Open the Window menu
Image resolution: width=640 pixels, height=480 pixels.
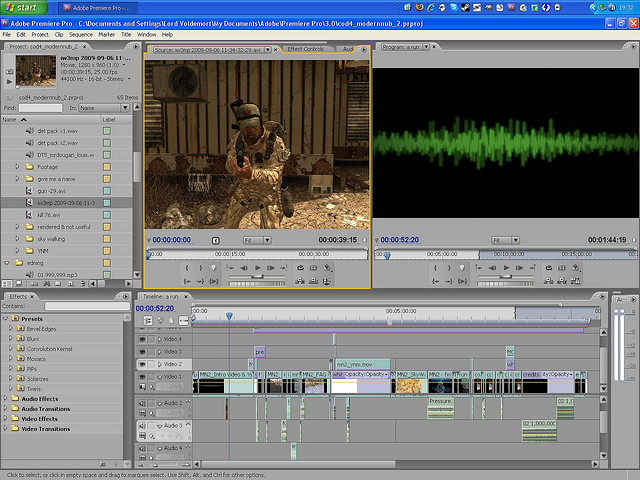click(x=147, y=35)
